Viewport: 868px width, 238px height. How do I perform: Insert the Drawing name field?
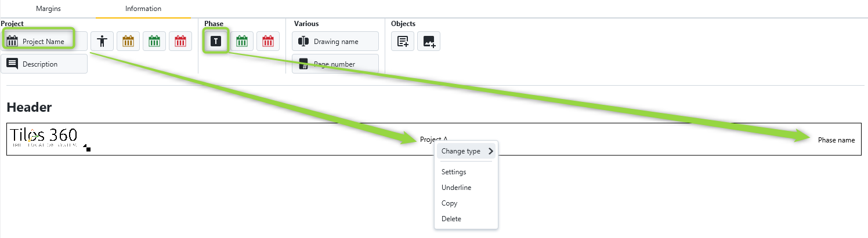(335, 41)
